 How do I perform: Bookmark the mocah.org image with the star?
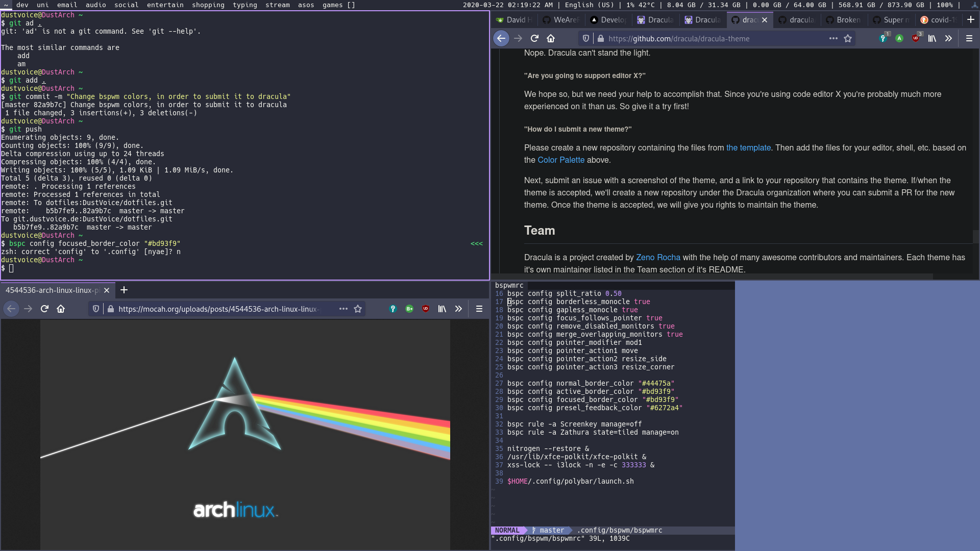click(x=358, y=309)
